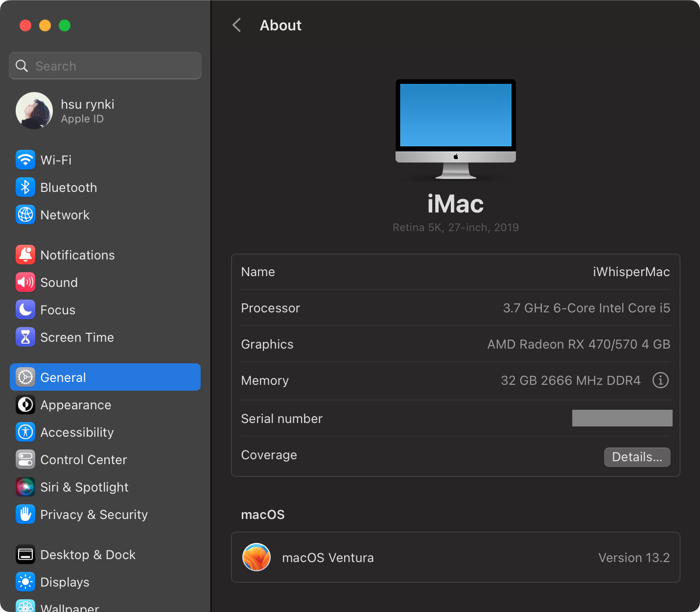Viewport: 700px width, 612px height.
Task: Click the Control Center icon
Action: point(25,459)
